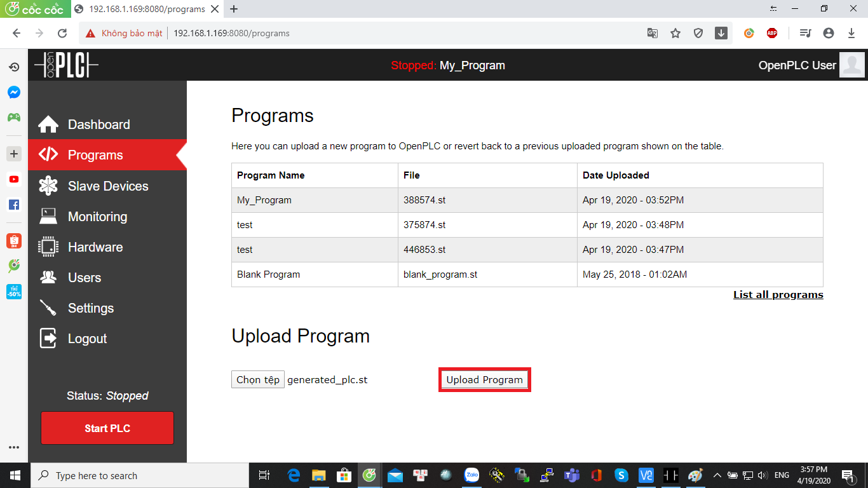Show hidden system tray icons
This screenshot has width=868, height=488.
tap(717, 475)
